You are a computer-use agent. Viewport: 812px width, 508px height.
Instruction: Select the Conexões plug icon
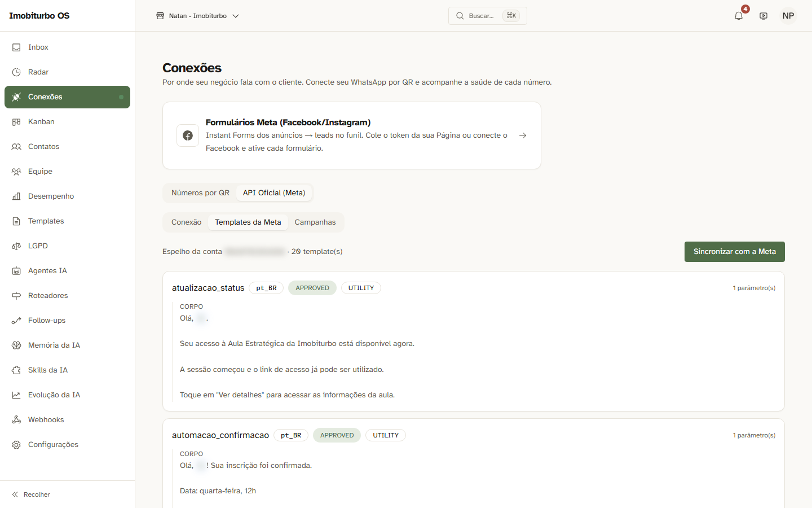click(16, 97)
